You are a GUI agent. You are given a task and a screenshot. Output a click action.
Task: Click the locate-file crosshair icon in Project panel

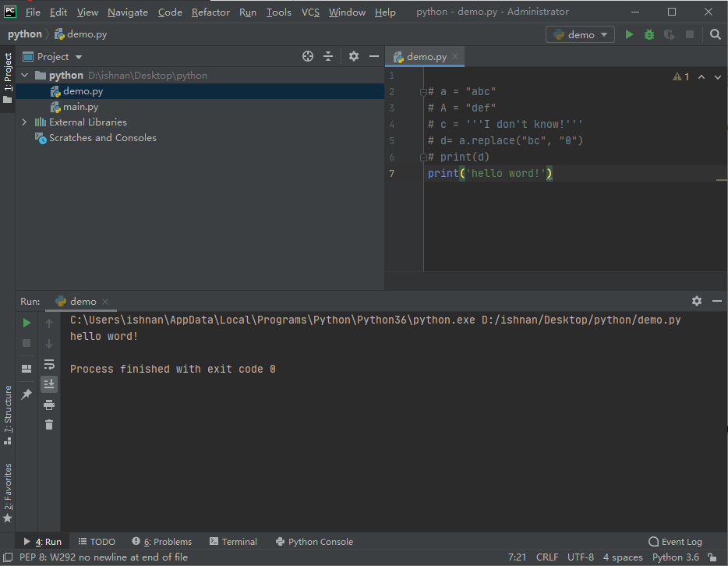(307, 56)
